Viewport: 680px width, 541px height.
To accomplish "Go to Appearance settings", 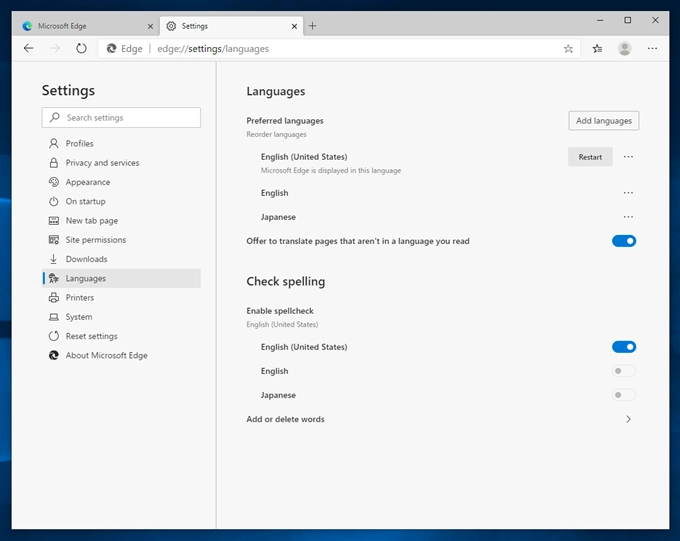I will (x=121, y=182).
